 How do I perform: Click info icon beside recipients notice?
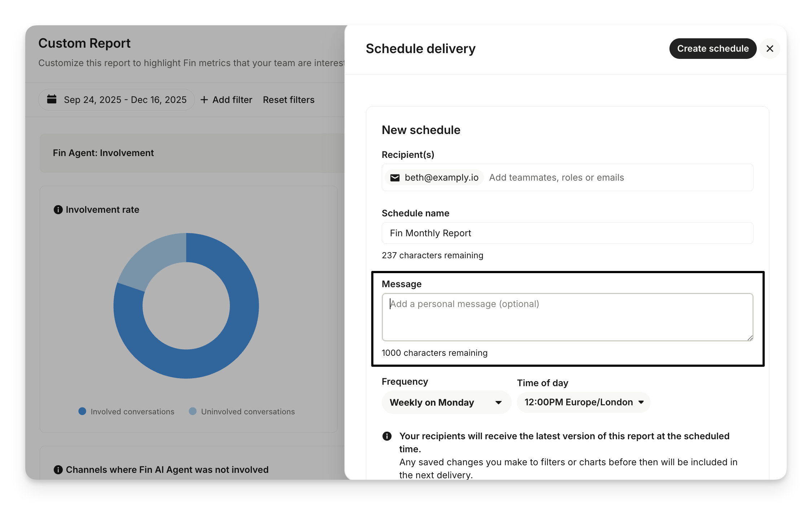click(x=387, y=436)
